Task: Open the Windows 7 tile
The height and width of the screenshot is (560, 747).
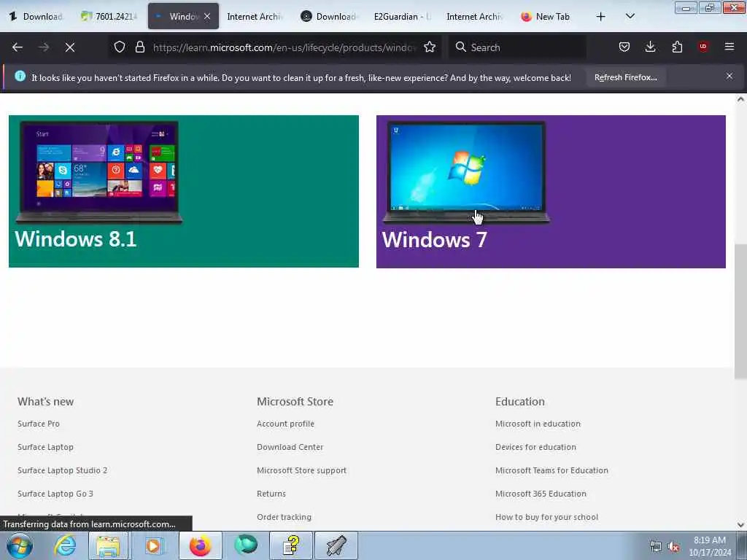Action: click(551, 192)
